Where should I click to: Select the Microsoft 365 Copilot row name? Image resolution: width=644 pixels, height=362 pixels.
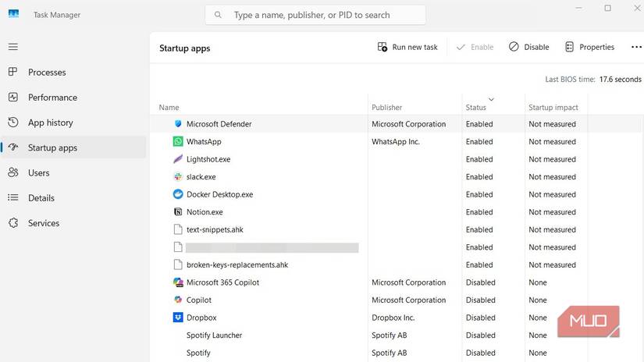pos(222,282)
